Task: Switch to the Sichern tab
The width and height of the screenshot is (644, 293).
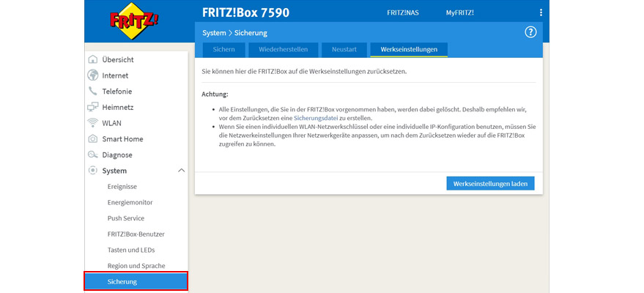Action: click(223, 50)
